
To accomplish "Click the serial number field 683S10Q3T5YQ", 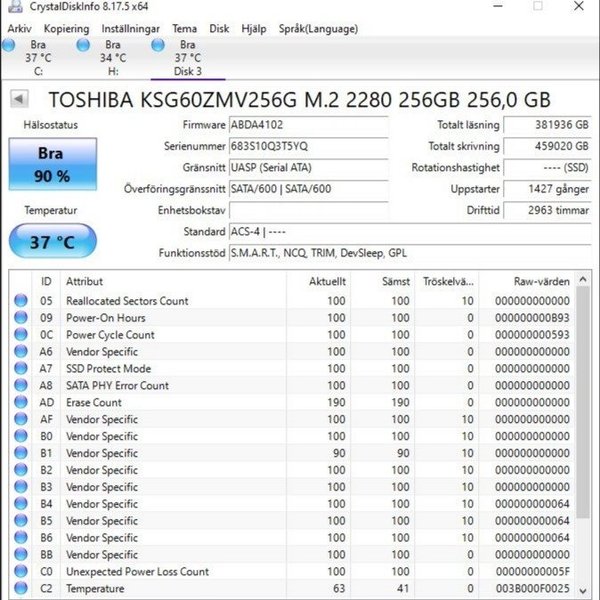I will point(308,146).
